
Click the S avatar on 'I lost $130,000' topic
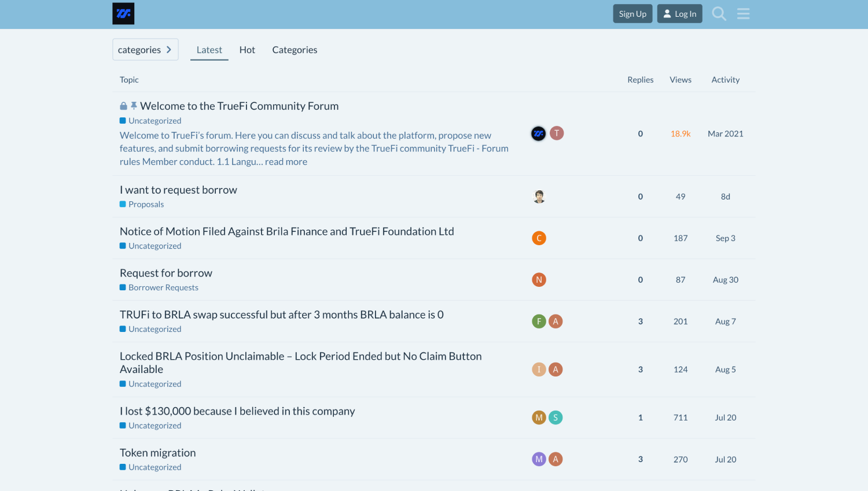pos(556,418)
